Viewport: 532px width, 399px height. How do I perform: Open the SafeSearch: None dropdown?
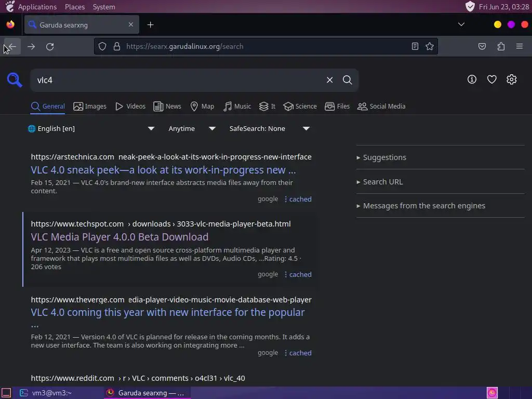269,129
